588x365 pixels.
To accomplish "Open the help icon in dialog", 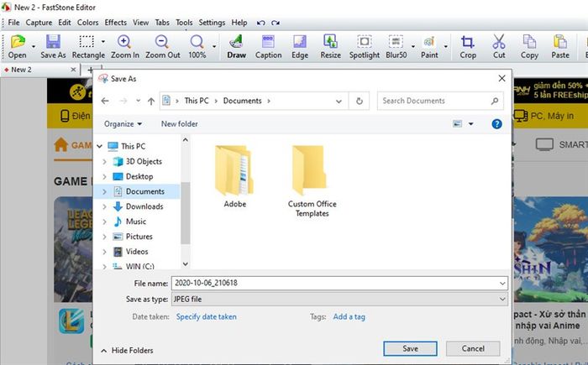I will pyautogui.click(x=496, y=123).
